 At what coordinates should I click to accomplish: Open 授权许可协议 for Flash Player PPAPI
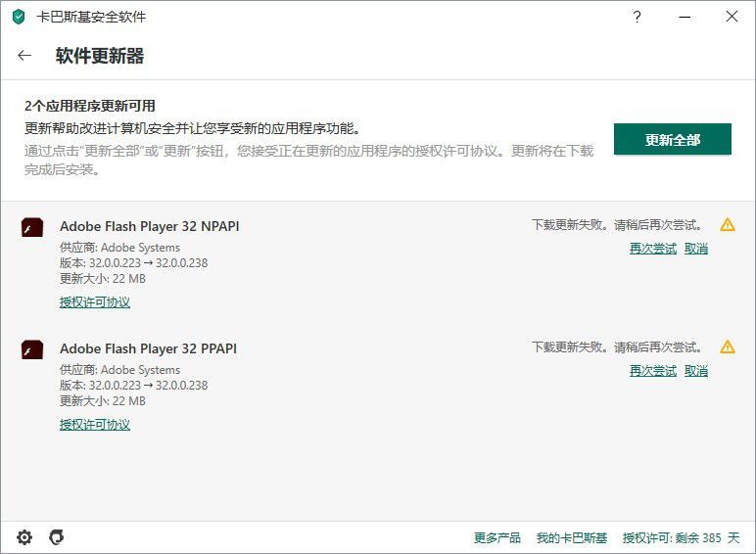(95, 425)
